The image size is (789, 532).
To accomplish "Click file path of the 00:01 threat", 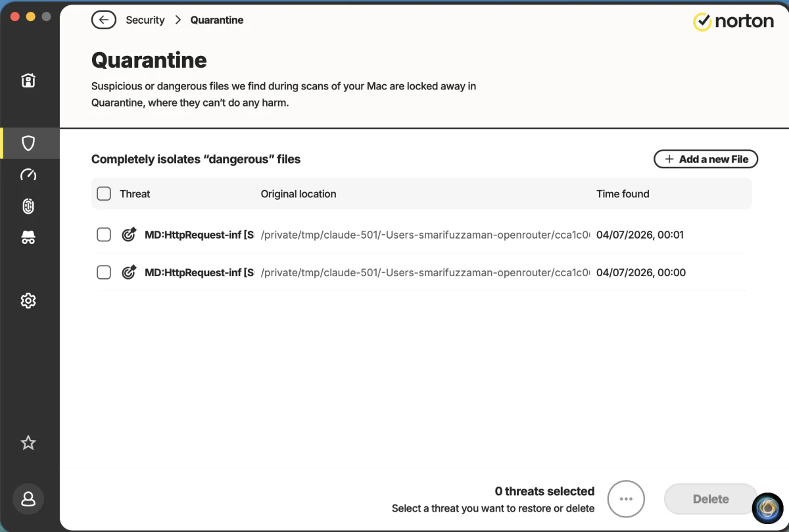I will point(425,235).
